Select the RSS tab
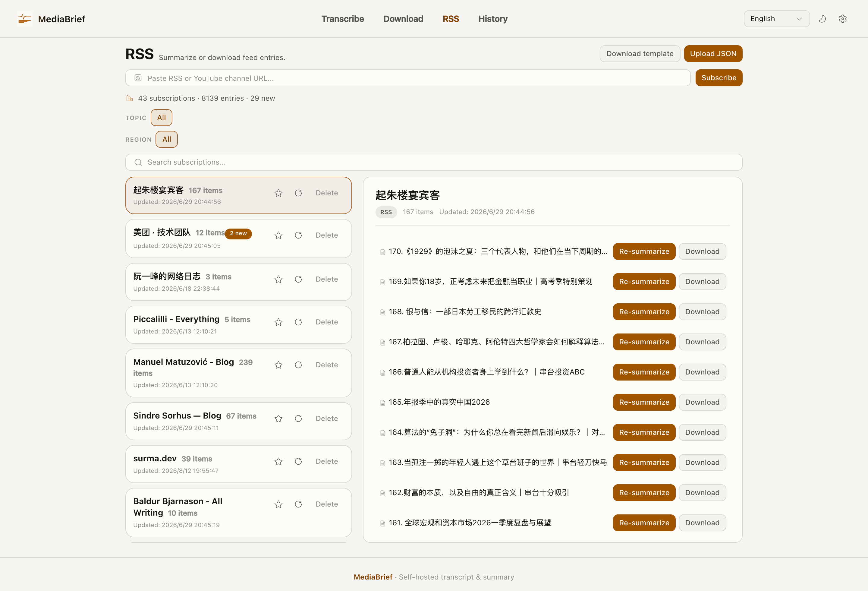 click(x=451, y=19)
